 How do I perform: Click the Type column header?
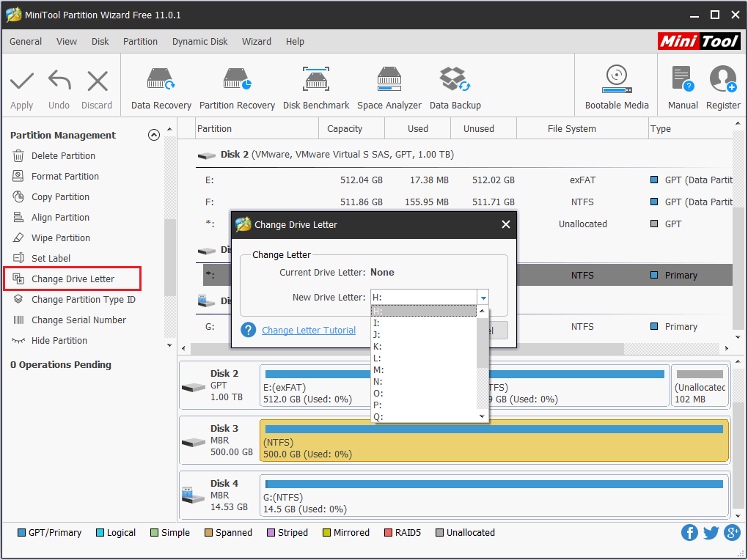(x=690, y=129)
